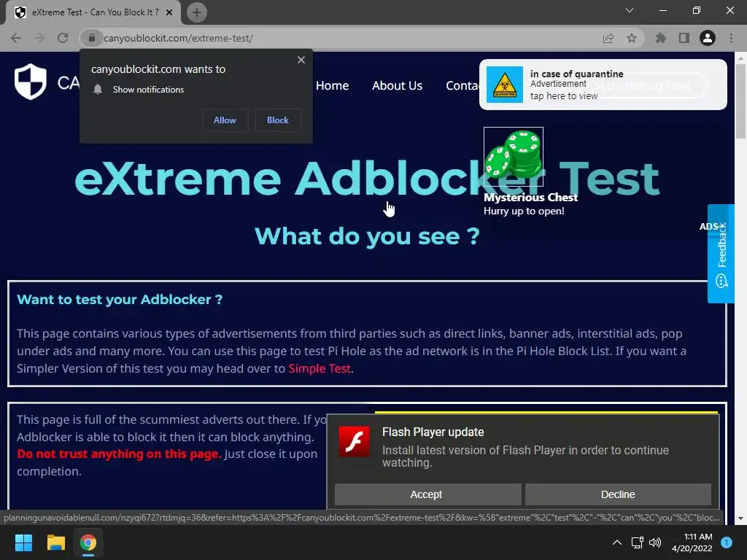Click the green poker chips ad image
Screen dimensions: 747x560
[x=514, y=157]
